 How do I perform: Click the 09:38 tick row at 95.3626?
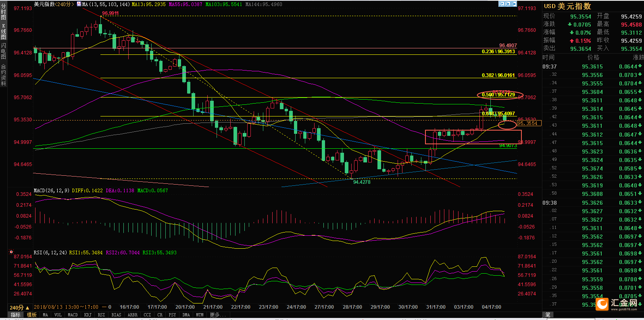coord(593,203)
